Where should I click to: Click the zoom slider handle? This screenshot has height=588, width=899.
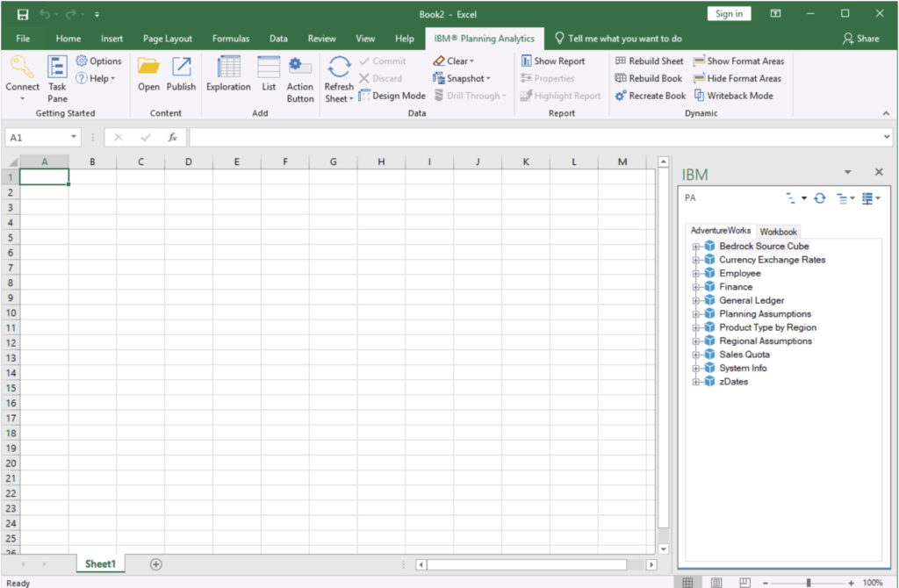pos(808,583)
